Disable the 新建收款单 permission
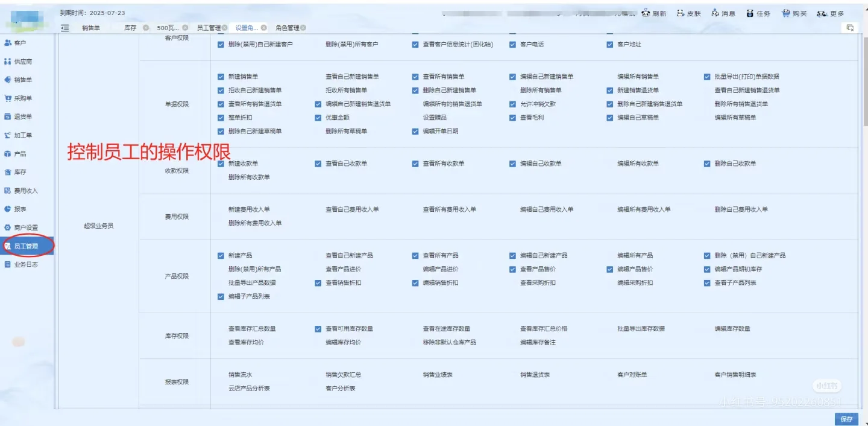The width and height of the screenshot is (868, 426). point(222,163)
